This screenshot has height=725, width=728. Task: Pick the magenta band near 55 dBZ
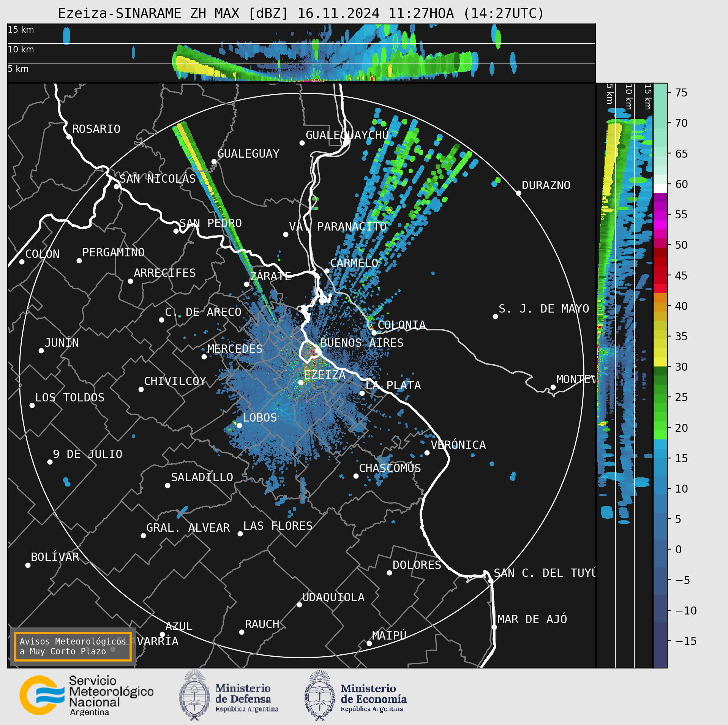(x=660, y=225)
